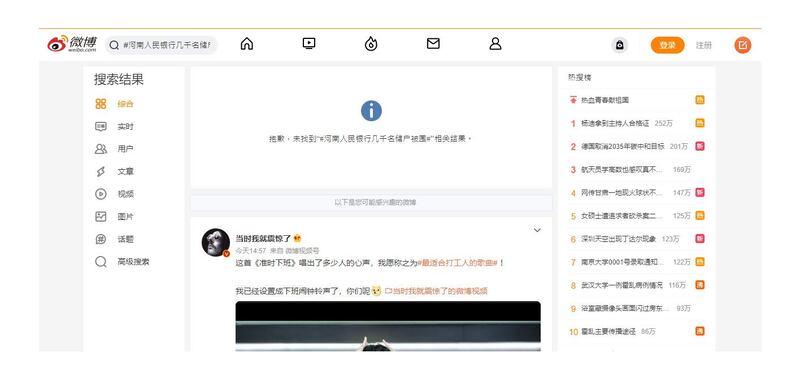Open the 微博视频号 source link
This screenshot has width=800, height=379.
pyautogui.click(x=302, y=250)
